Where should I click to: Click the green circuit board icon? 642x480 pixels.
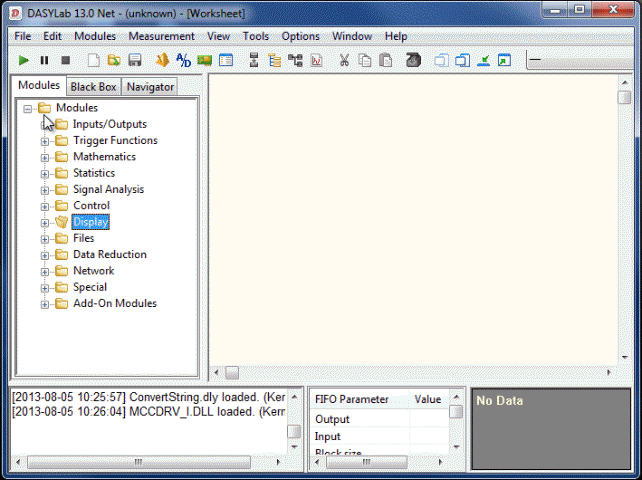[204, 61]
